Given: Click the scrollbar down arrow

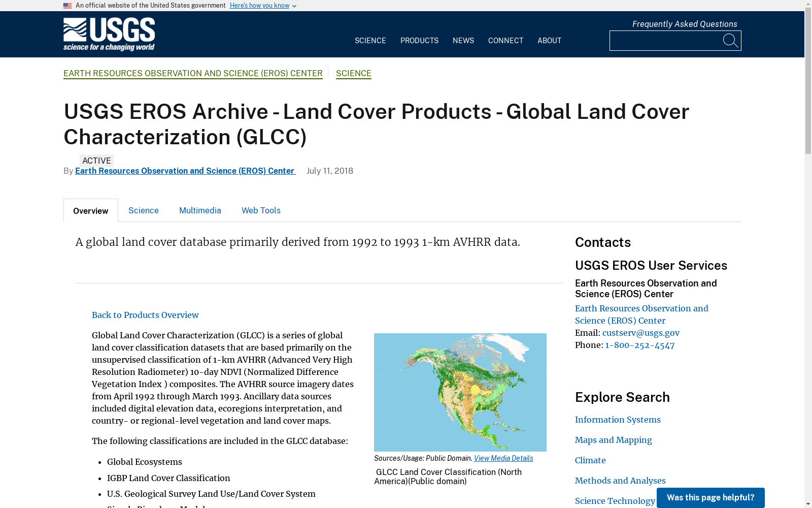Looking at the screenshot, I should [x=808, y=504].
